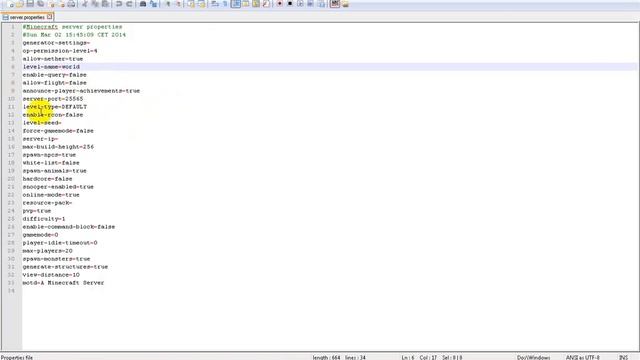Click the line 'pvp=true'
Screen dimensions: 640x360
point(37,211)
